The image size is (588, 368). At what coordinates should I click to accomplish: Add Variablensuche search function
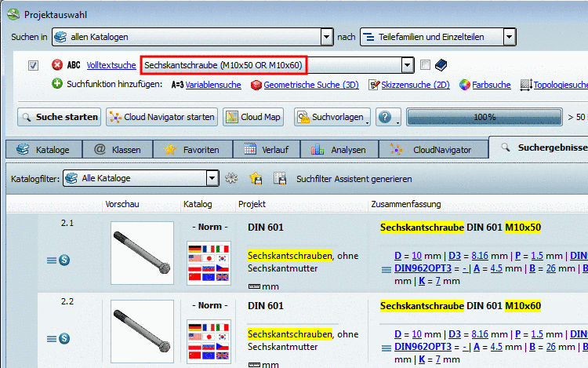[213, 85]
